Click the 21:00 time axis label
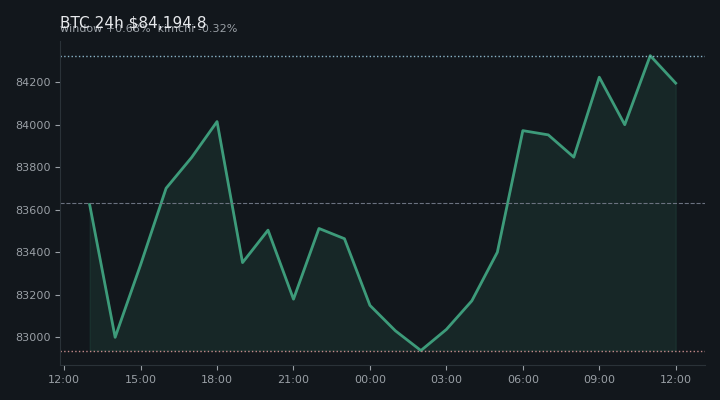This screenshot has width=720, height=400. 293,379
